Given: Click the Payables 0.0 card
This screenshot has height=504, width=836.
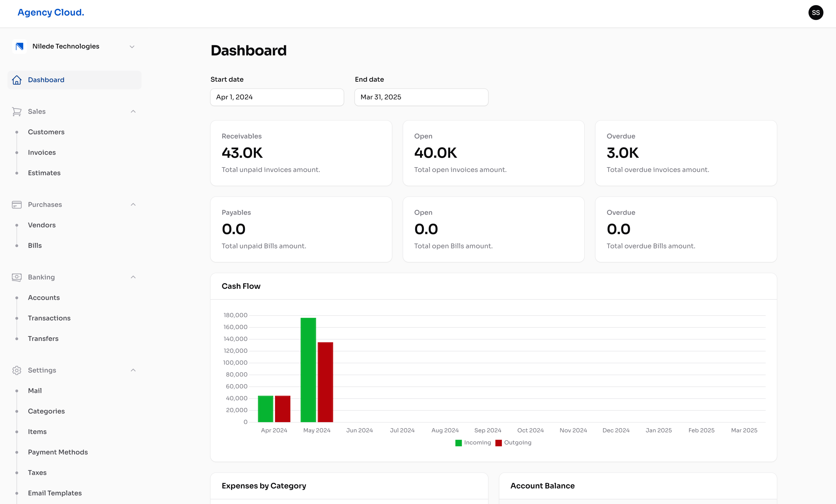Looking at the screenshot, I should point(301,229).
